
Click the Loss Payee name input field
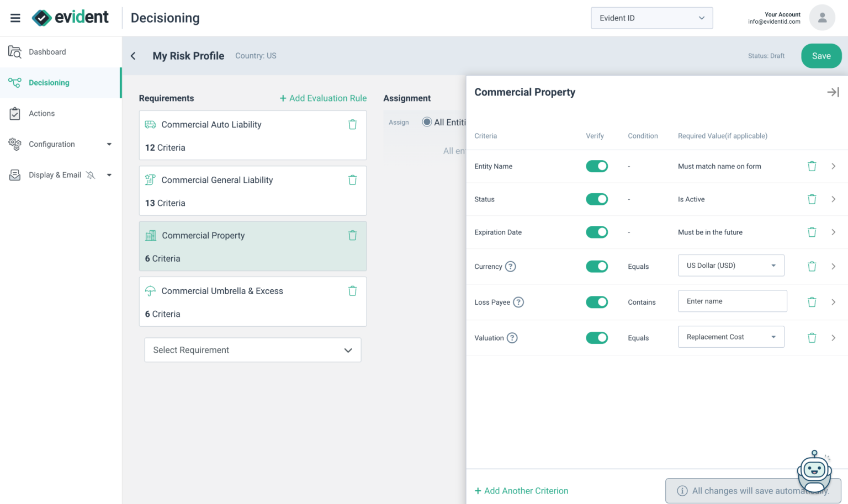[732, 301]
